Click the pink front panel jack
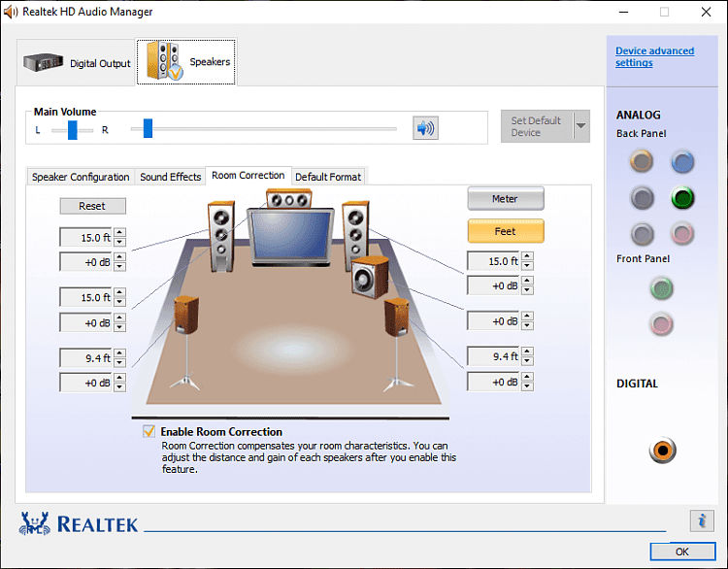The height and width of the screenshot is (569, 728). pos(661,323)
